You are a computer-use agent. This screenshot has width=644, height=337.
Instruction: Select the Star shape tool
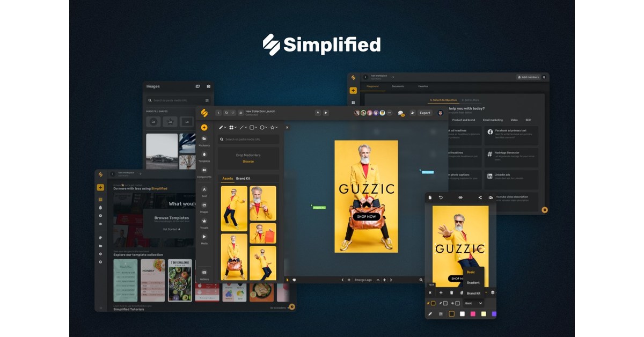coord(272,128)
